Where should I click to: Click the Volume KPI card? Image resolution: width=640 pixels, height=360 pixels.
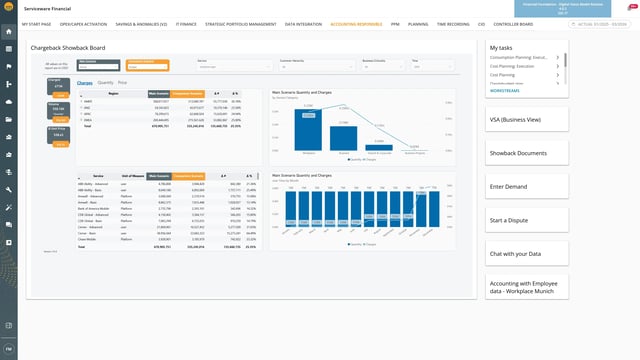point(58,112)
